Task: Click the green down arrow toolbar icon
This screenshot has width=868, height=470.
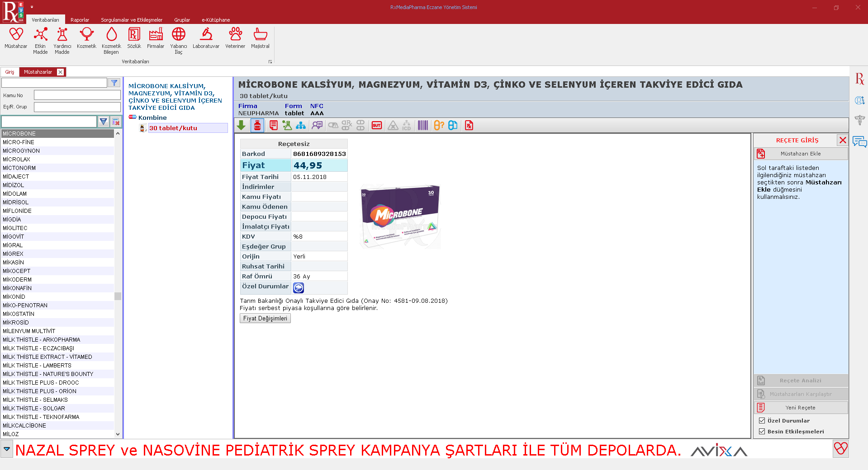Action: pyautogui.click(x=242, y=126)
